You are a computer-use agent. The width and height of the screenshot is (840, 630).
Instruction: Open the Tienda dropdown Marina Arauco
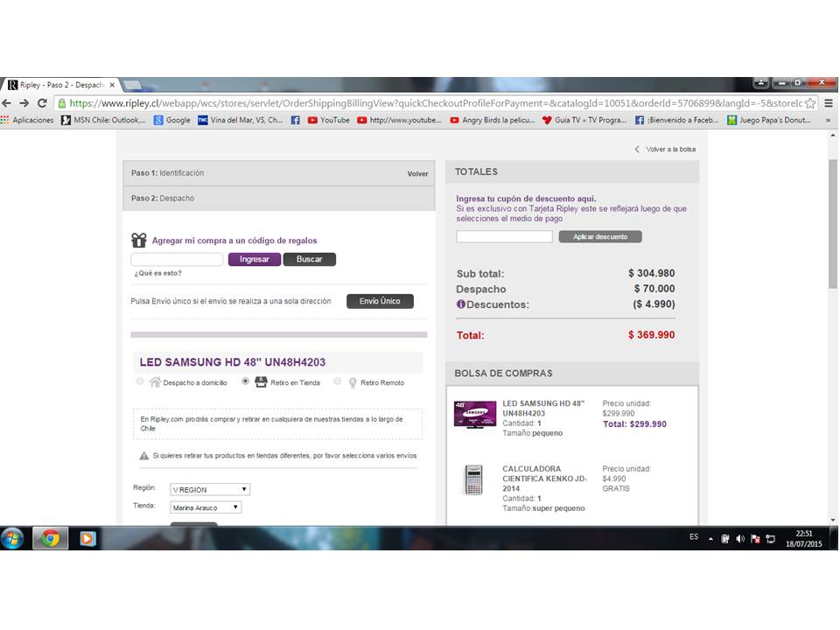[206, 507]
